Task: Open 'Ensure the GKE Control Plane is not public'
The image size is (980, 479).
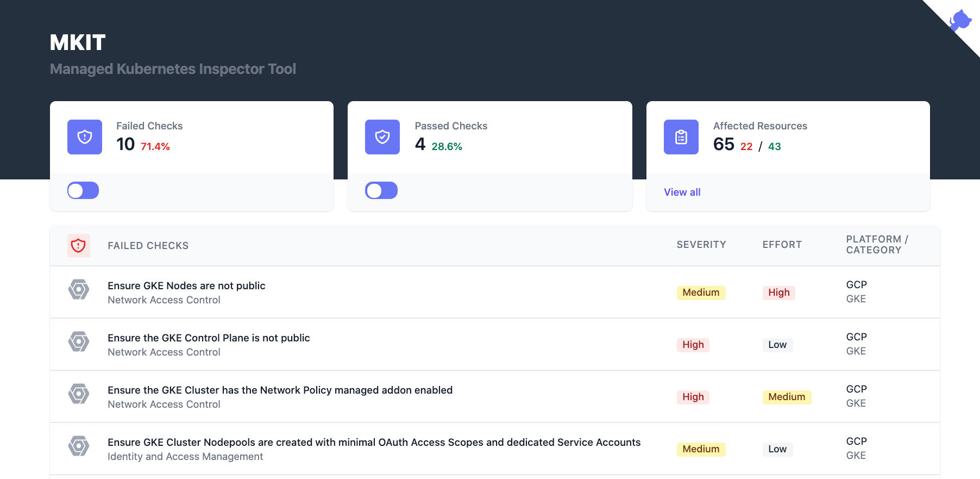Action: (209, 338)
